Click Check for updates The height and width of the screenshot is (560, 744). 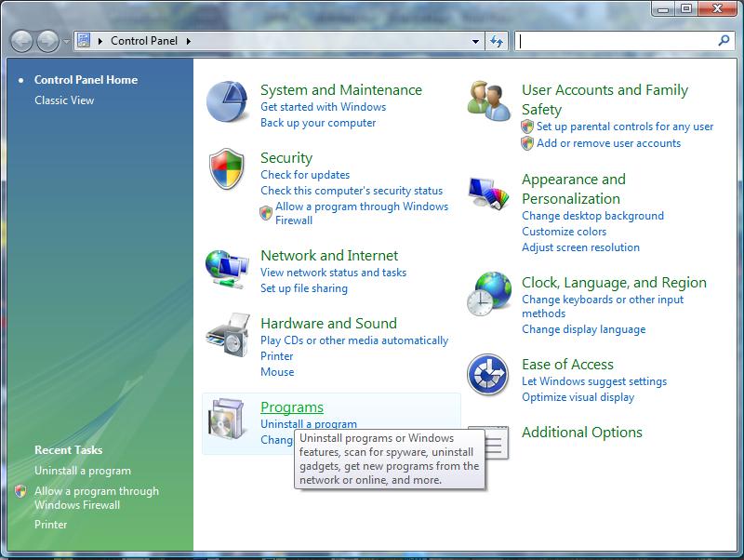pyautogui.click(x=305, y=175)
